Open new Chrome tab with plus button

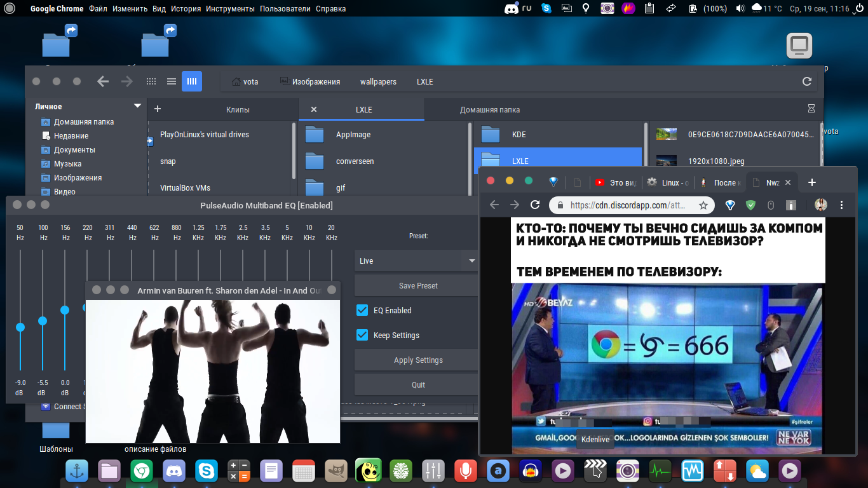[811, 182]
